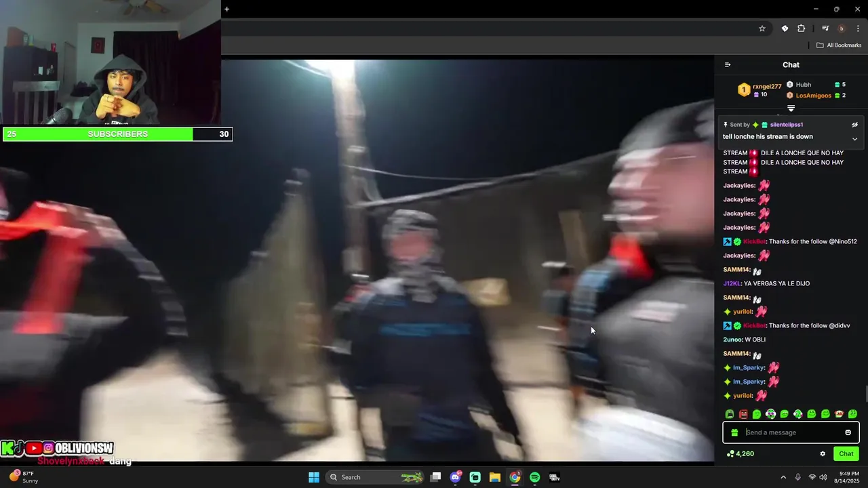Open Hubh in the gift leaderboard

(804, 85)
